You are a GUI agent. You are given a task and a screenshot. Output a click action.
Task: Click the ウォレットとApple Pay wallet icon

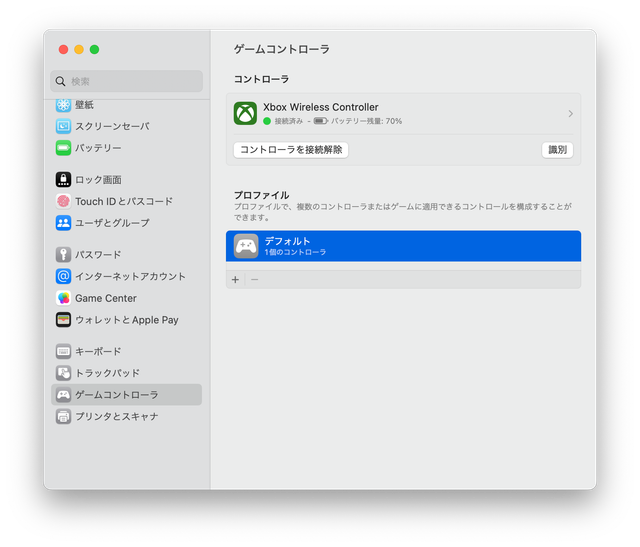[63, 320]
